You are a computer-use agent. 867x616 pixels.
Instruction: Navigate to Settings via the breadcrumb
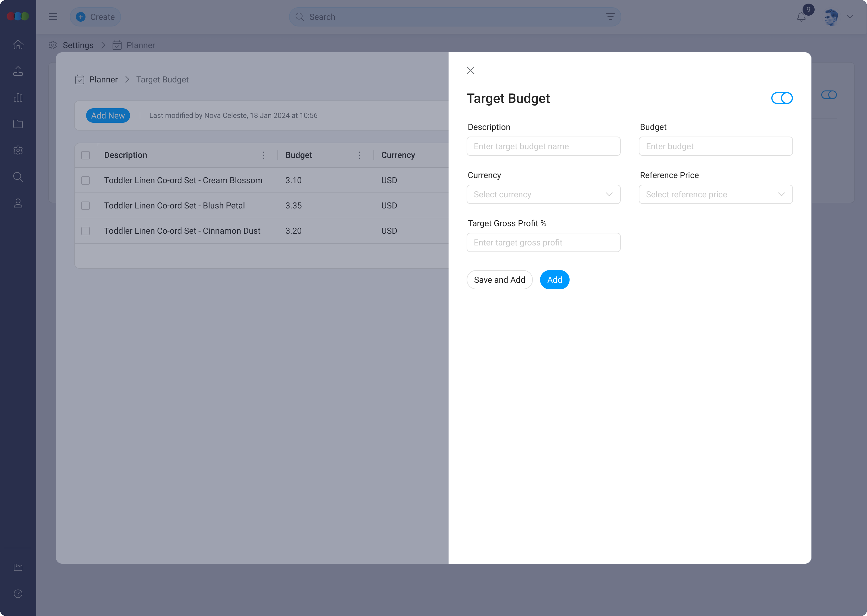[x=78, y=45]
